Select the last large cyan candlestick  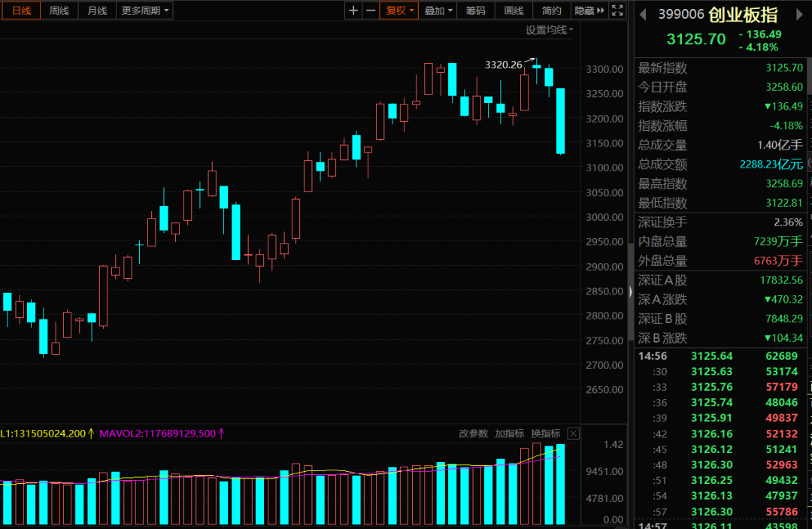560,121
